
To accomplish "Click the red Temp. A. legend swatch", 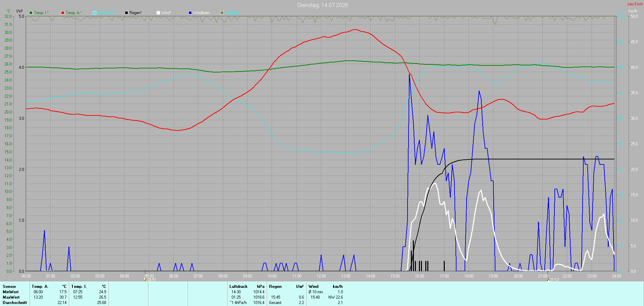I will point(63,13).
